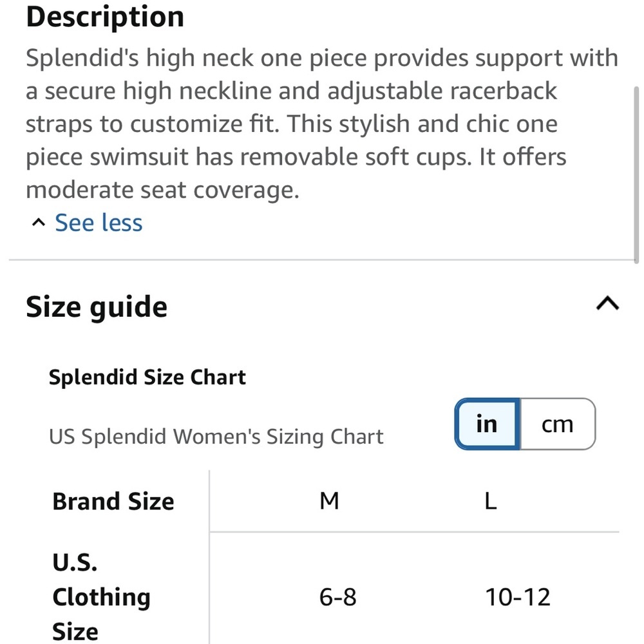Click the Splendid Size Chart title
The width and height of the screenshot is (644, 644).
click(x=147, y=377)
